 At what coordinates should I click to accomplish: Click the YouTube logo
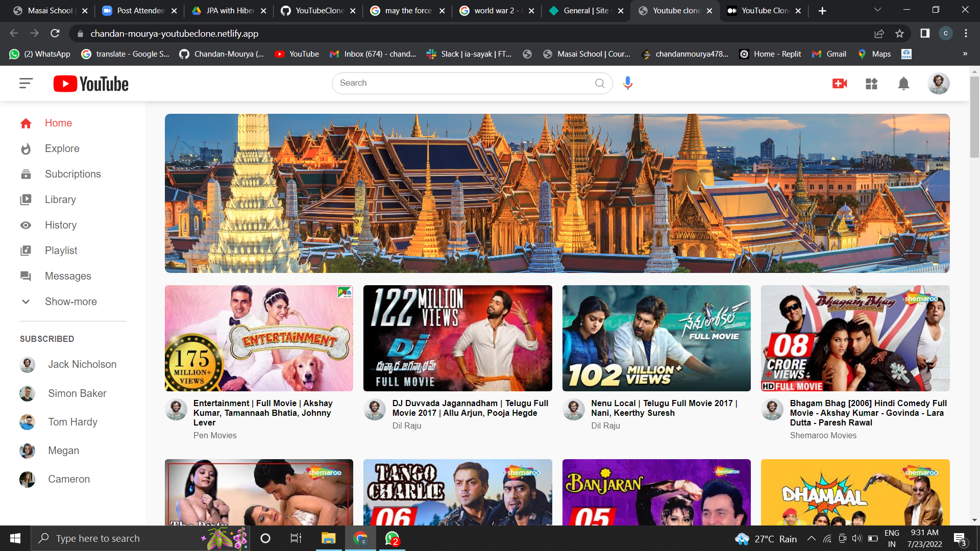pos(91,84)
